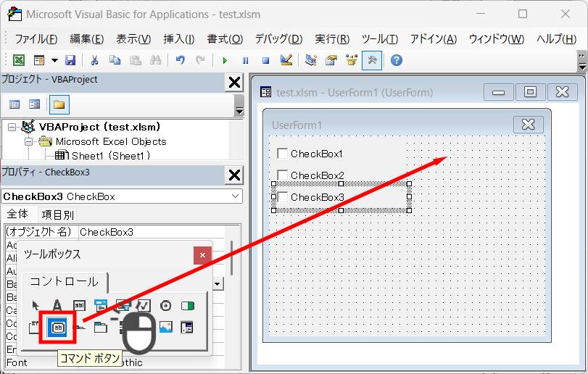Switch to the 項目別 properties tab
The height and width of the screenshot is (374, 588).
[58, 215]
